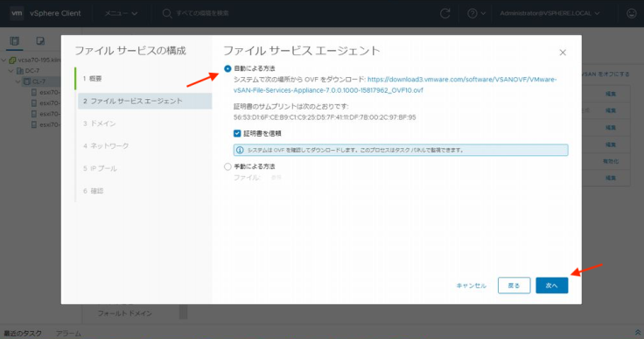Collapse the CL-7 cluster node
This screenshot has width=644, height=339.
[x=18, y=81]
